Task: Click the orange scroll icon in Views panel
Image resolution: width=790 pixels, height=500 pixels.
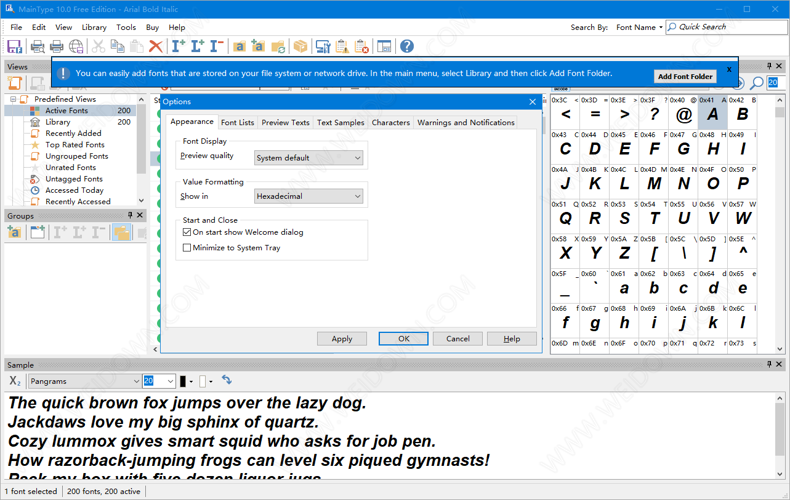Action: [15, 83]
